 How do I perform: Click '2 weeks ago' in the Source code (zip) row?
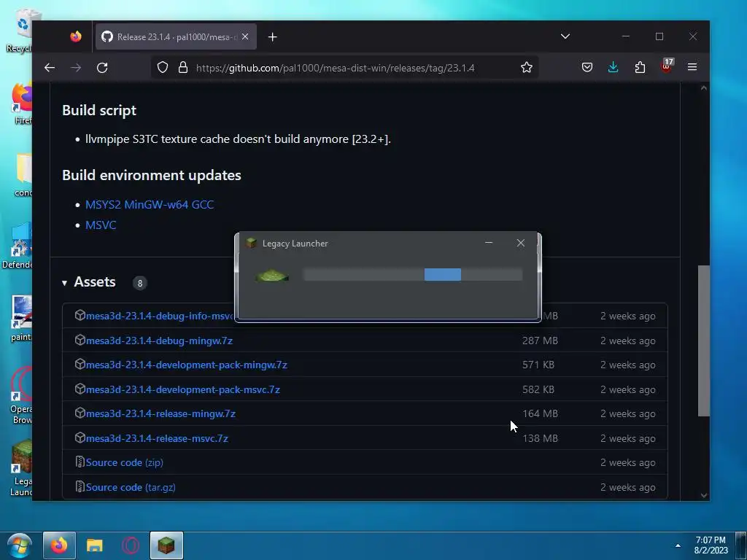pyautogui.click(x=628, y=463)
